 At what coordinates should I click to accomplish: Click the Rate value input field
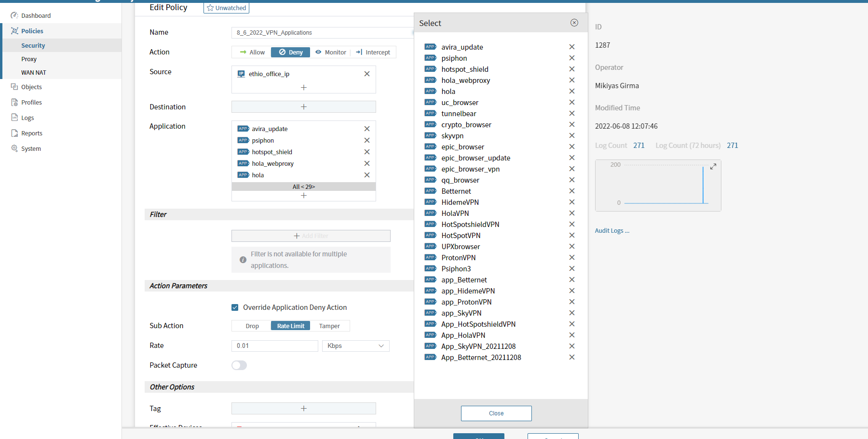click(274, 346)
